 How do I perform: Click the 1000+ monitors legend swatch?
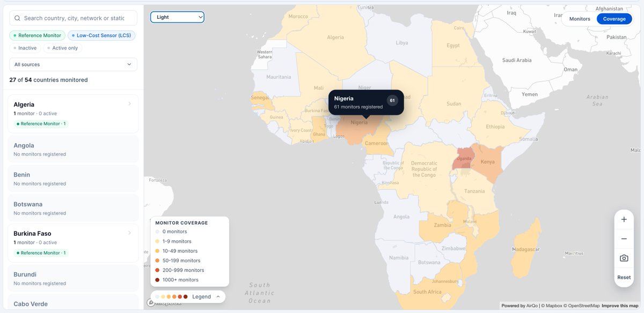(157, 280)
